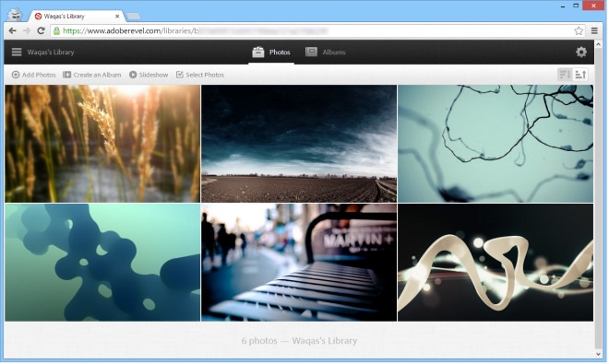Click the page vertical scrollbar down arrow
Image resolution: width=609 pixels, height=364 pixels.
(598, 354)
